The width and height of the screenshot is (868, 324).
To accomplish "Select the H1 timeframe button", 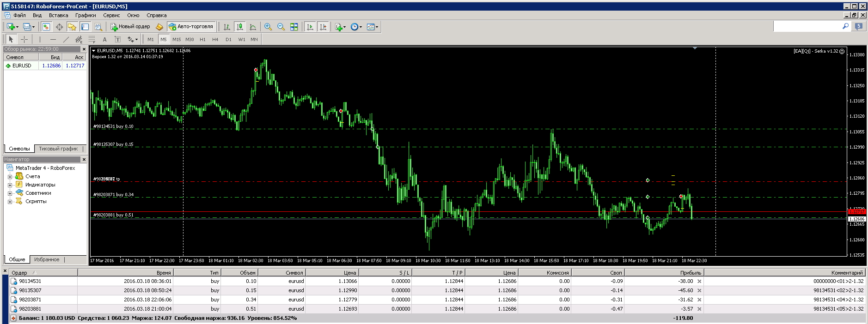I will click(202, 39).
